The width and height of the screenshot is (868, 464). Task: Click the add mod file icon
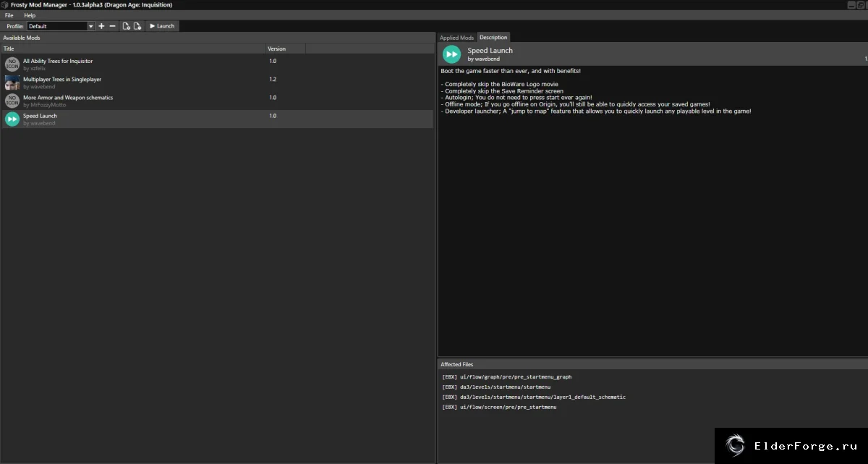pyautogui.click(x=127, y=26)
